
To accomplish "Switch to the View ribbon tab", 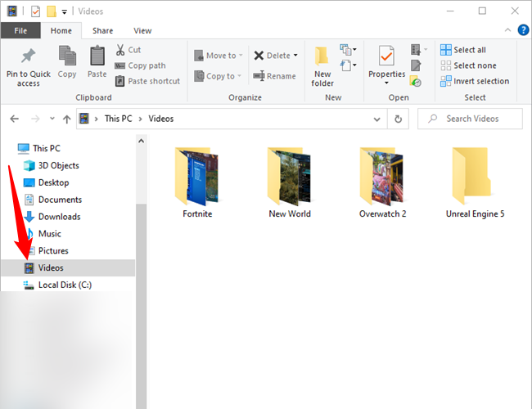I will [x=142, y=30].
